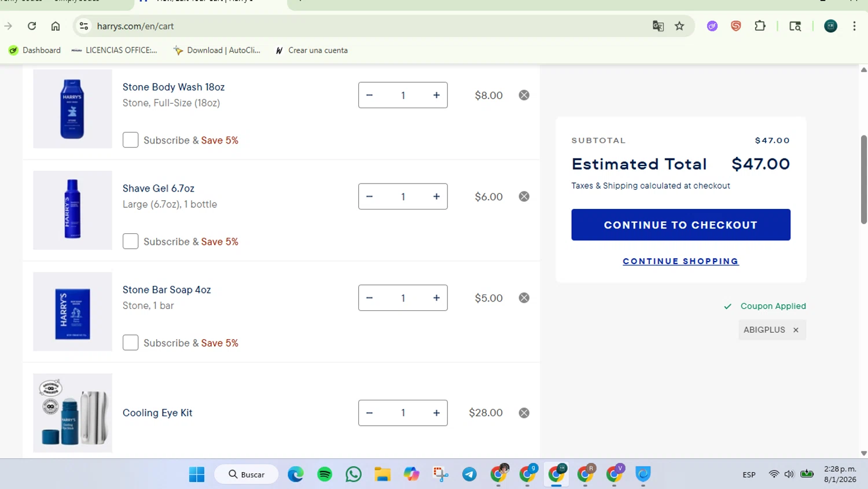Open the Download AutoCli bookmark
The height and width of the screenshot is (489, 868).
pos(217,50)
